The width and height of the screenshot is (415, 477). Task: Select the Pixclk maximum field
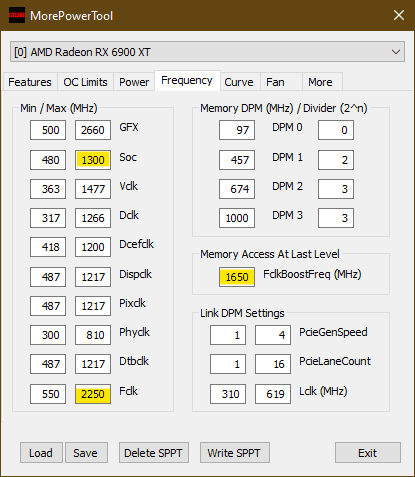[x=93, y=306]
